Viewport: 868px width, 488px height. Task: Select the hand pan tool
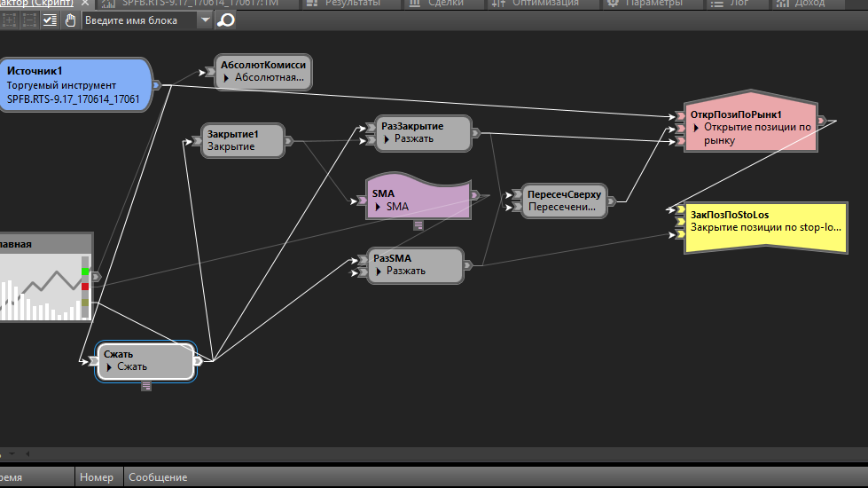pos(70,20)
